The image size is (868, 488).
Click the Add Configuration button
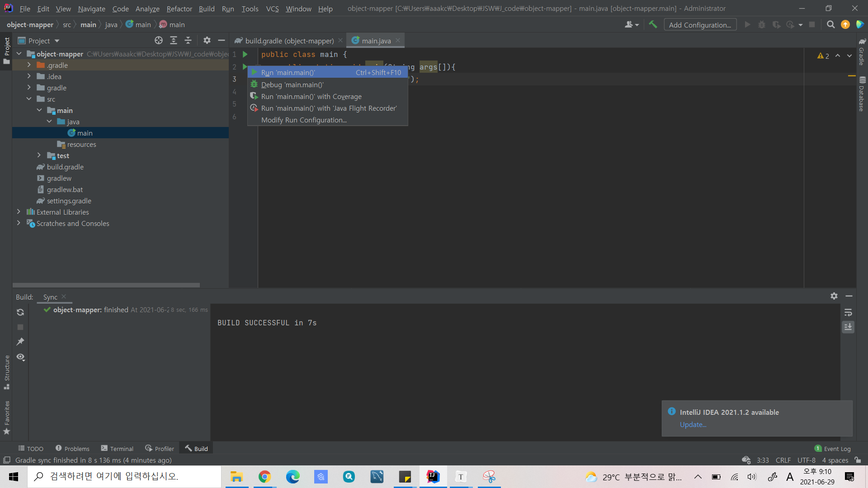[700, 25]
